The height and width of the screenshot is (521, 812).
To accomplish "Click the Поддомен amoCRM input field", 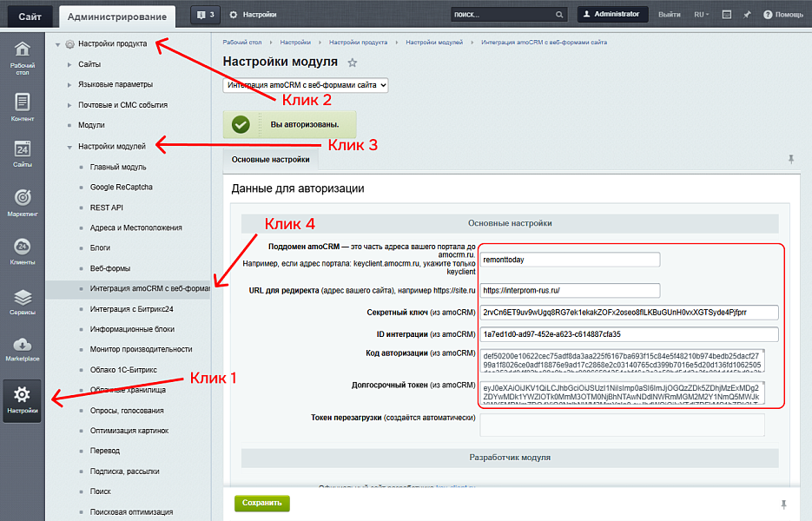I will (570, 260).
